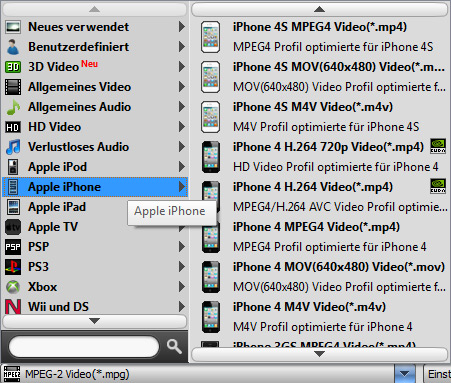Choose iPhone 4S MOV(640x480) Video profile
451x383 pixels.
coord(320,77)
